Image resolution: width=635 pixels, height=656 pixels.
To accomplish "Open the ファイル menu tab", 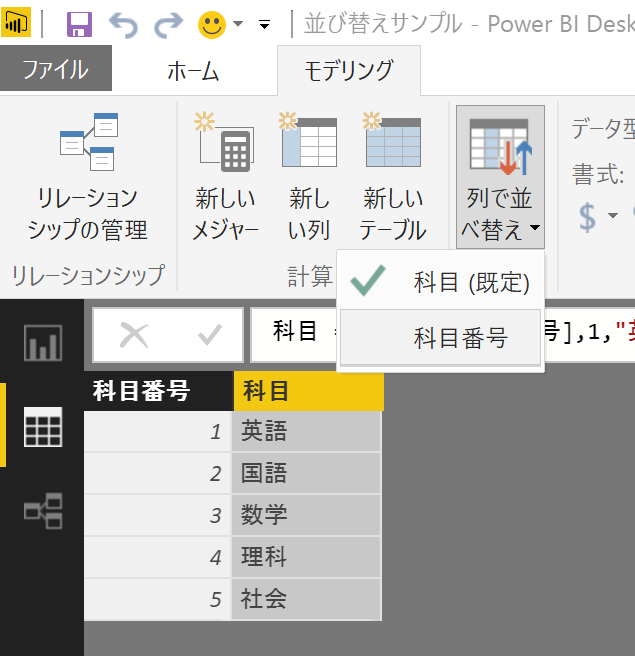I will tap(56, 68).
